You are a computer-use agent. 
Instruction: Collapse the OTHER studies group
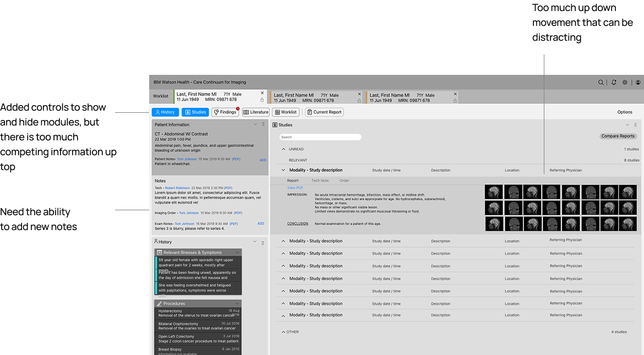point(283,331)
